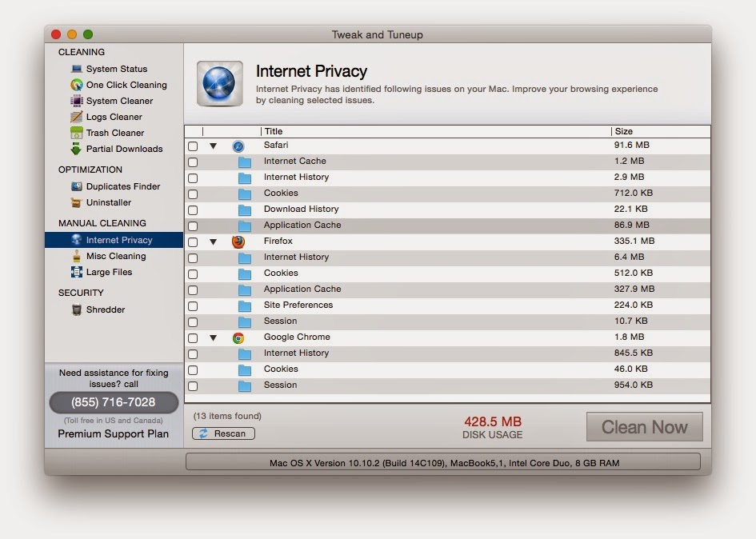Image resolution: width=756 pixels, height=539 pixels.
Task: Click the One Click Cleaning icon
Action: click(x=76, y=85)
